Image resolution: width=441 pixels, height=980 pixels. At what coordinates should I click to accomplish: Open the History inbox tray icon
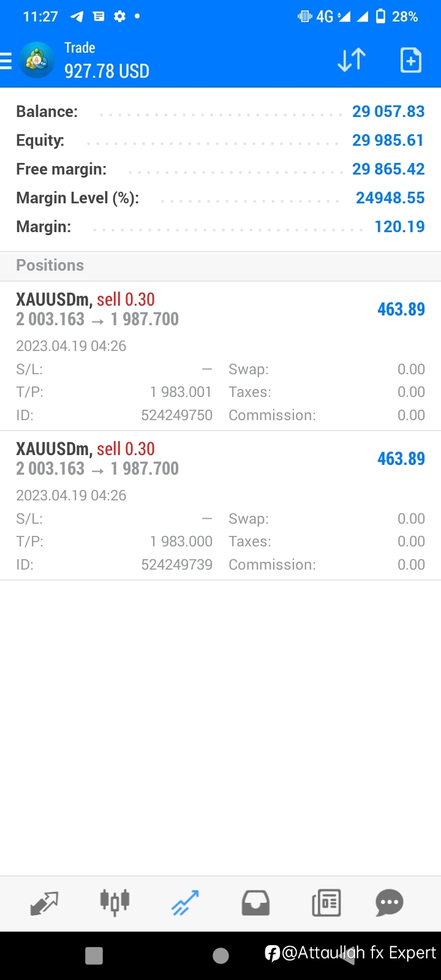click(255, 903)
